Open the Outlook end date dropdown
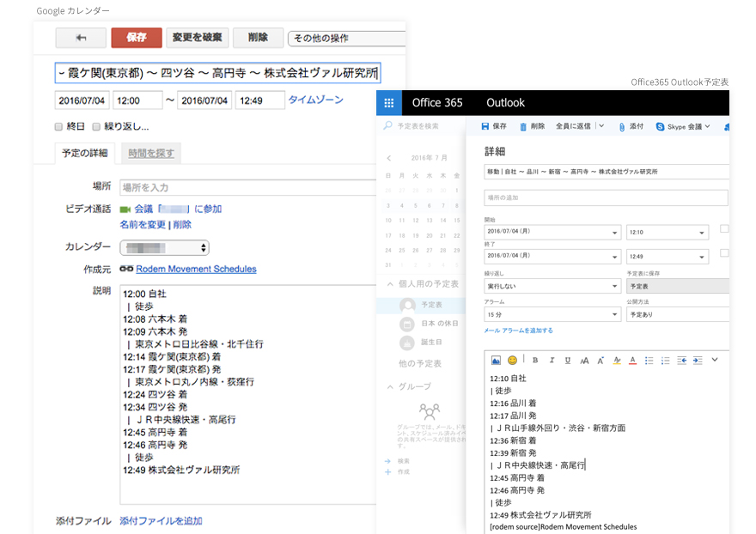 point(552,256)
